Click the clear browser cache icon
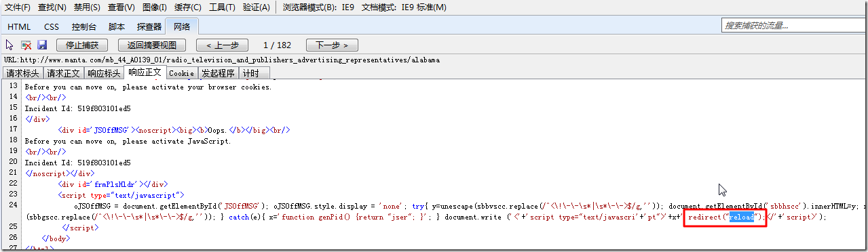 coord(26,45)
